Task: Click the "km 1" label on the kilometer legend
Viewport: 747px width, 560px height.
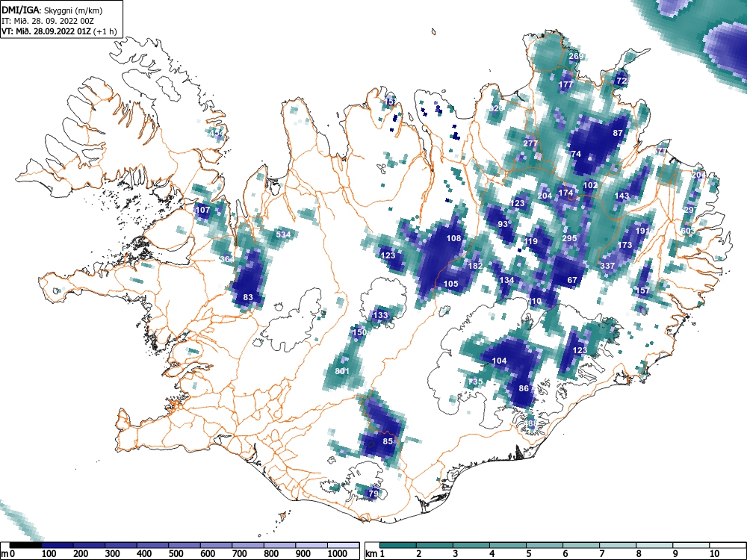Action: [x=376, y=554]
